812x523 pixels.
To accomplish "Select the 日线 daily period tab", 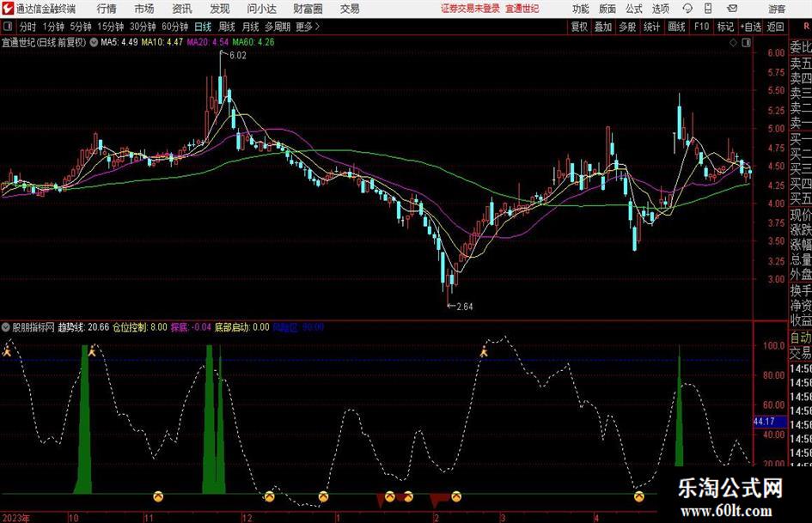I will (x=203, y=27).
